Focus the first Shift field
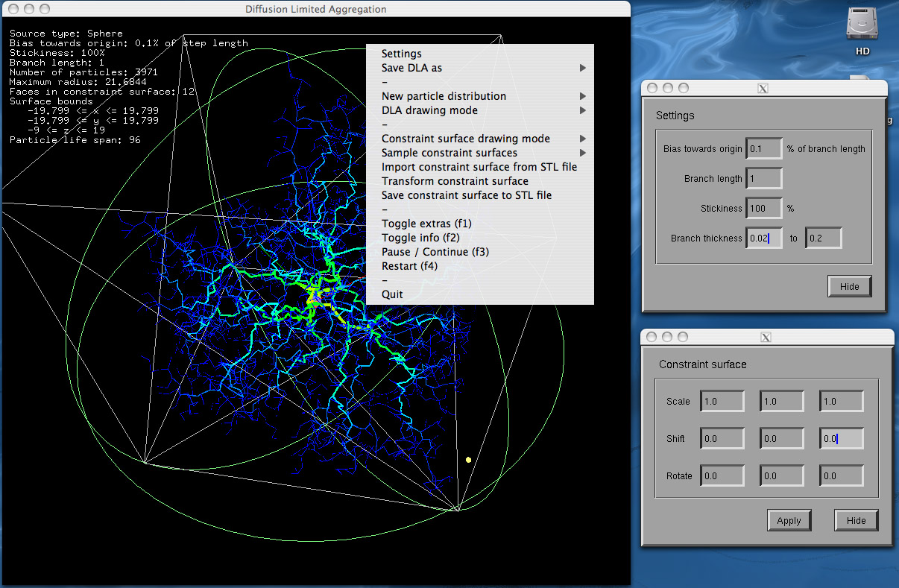The image size is (899, 588). pyautogui.click(x=722, y=438)
